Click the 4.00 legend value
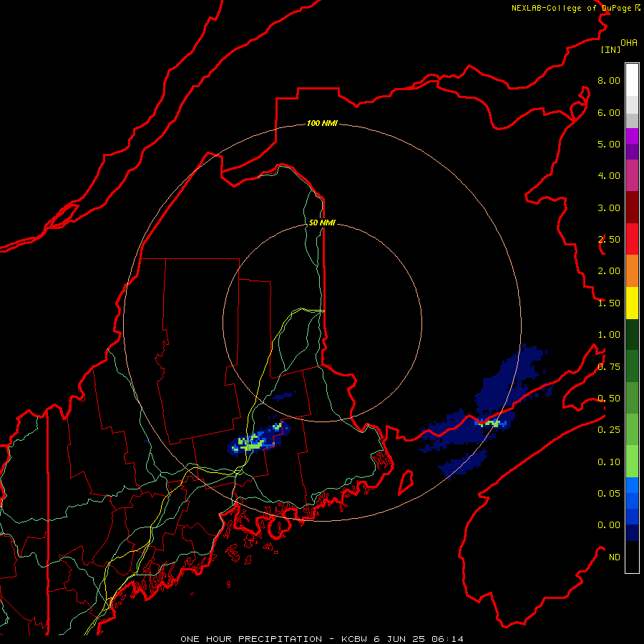644x644 pixels. point(609,176)
